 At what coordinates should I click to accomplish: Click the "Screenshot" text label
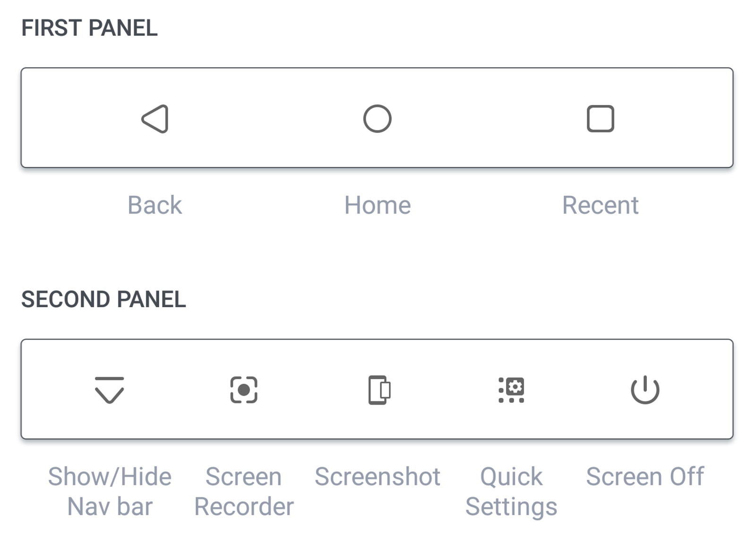pyautogui.click(x=377, y=476)
